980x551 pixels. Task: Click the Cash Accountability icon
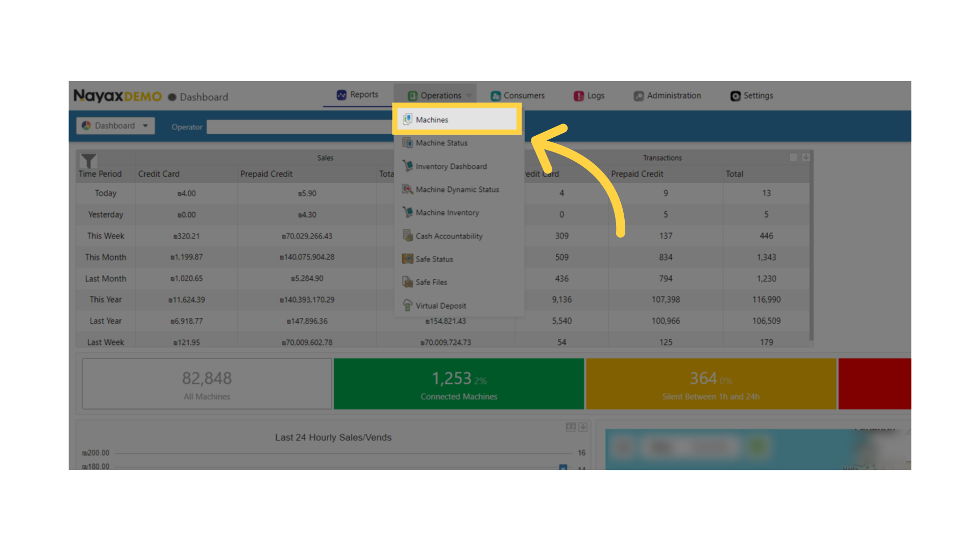(x=407, y=236)
